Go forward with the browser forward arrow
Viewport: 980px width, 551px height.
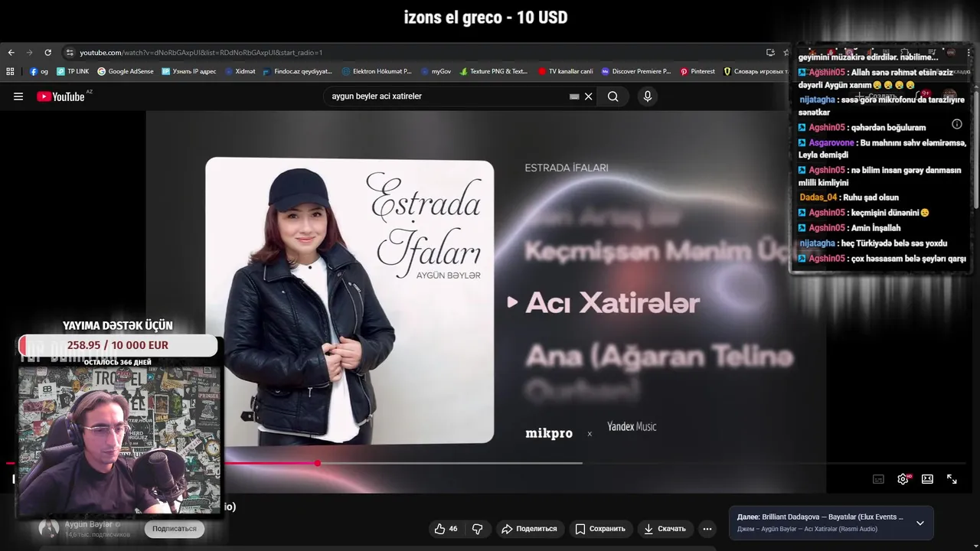pos(29,53)
